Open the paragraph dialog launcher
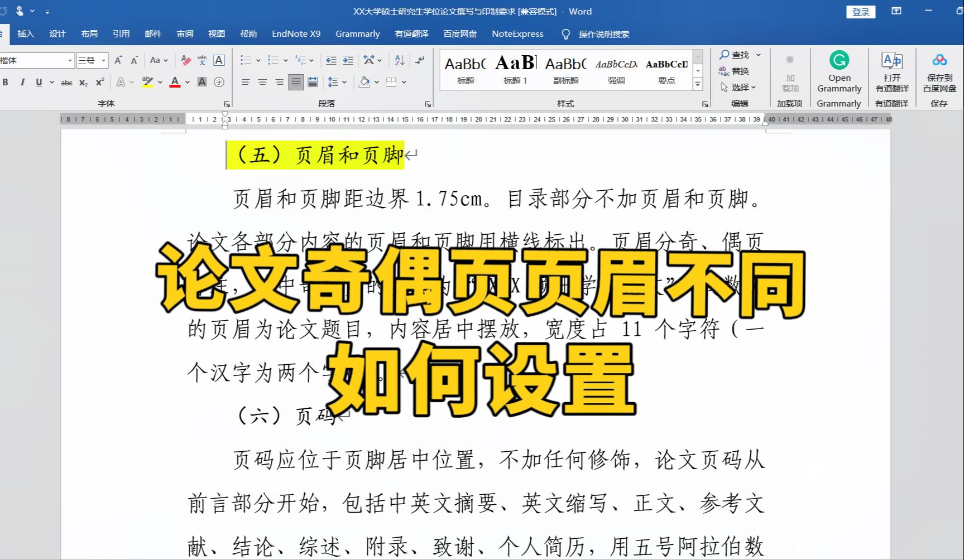964x560 pixels. tap(428, 104)
